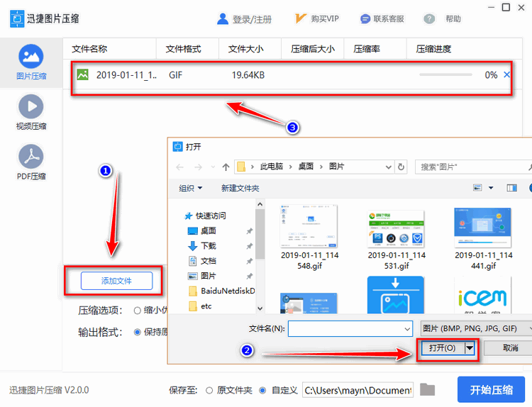532x407 pixels.
Task: Open 联系客服 chat icon
Action: click(x=365, y=19)
